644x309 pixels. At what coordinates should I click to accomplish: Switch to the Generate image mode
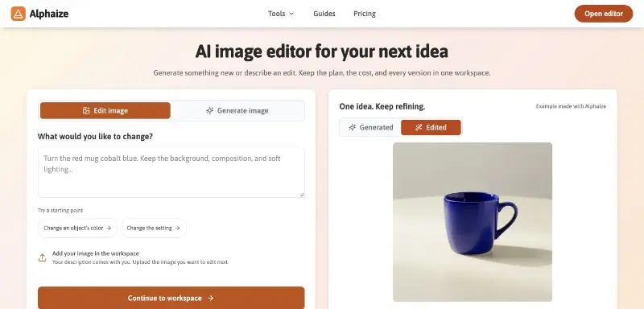237,111
